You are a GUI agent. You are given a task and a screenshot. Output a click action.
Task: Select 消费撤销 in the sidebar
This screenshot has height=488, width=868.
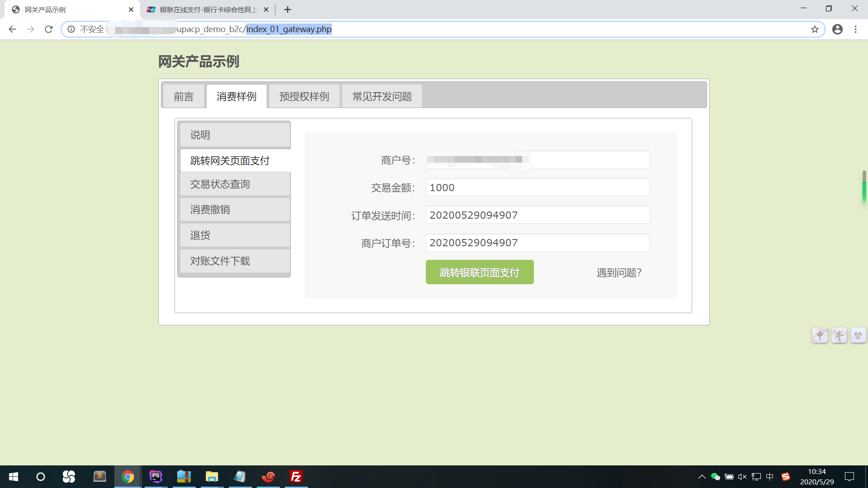(235, 210)
